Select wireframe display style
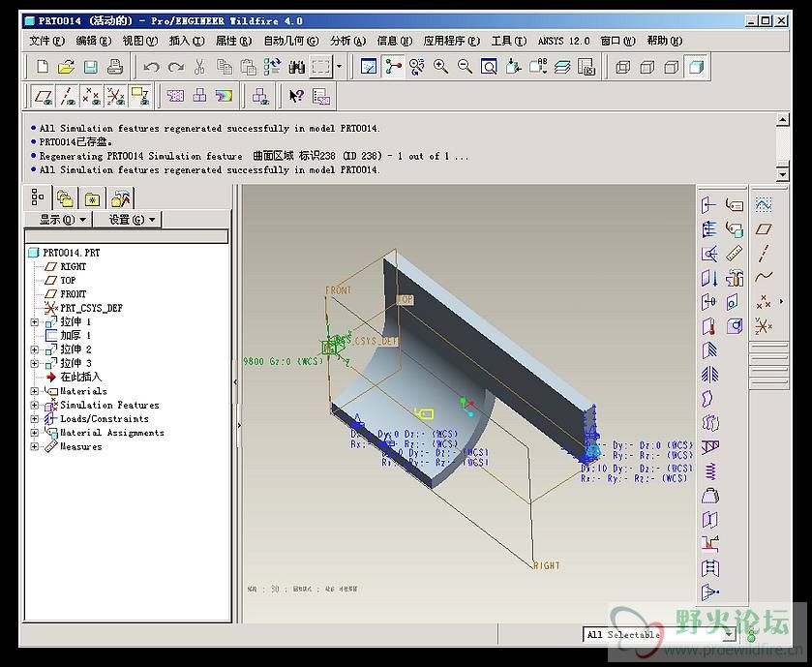812x667 pixels. pyautogui.click(x=622, y=67)
